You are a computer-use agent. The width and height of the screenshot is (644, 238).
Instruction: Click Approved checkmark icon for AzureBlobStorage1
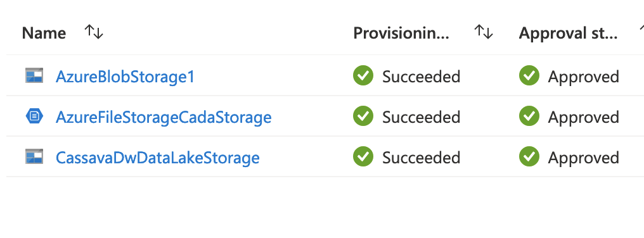tap(529, 75)
